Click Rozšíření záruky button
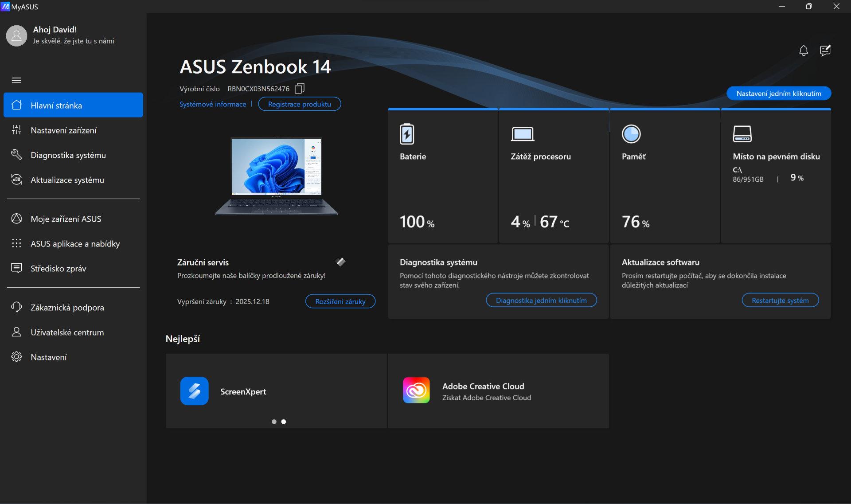This screenshot has width=851, height=504. pyautogui.click(x=340, y=301)
